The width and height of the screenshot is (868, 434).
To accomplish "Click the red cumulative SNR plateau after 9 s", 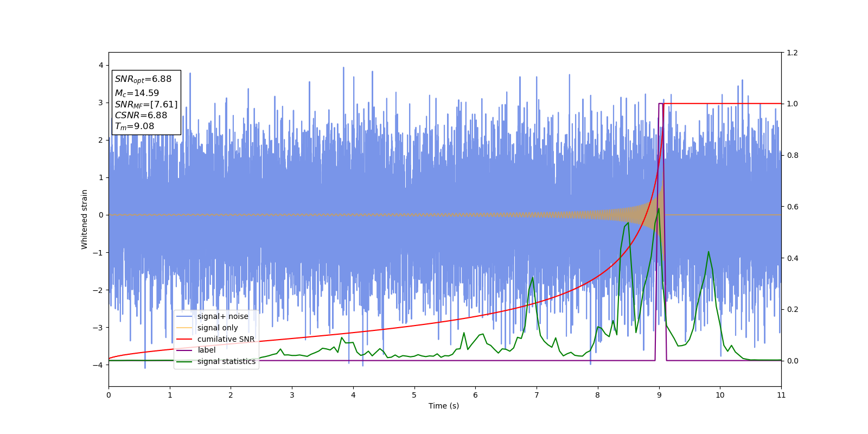I will point(723,104).
